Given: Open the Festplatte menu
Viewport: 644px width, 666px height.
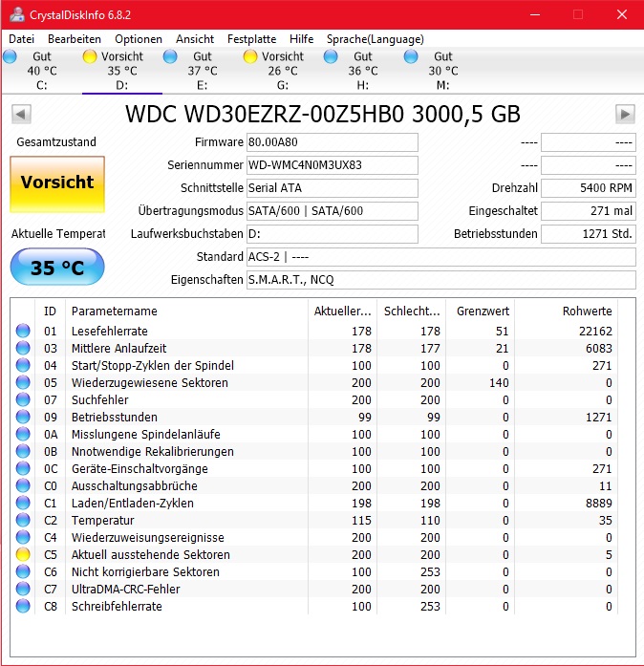Looking at the screenshot, I should [x=251, y=39].
